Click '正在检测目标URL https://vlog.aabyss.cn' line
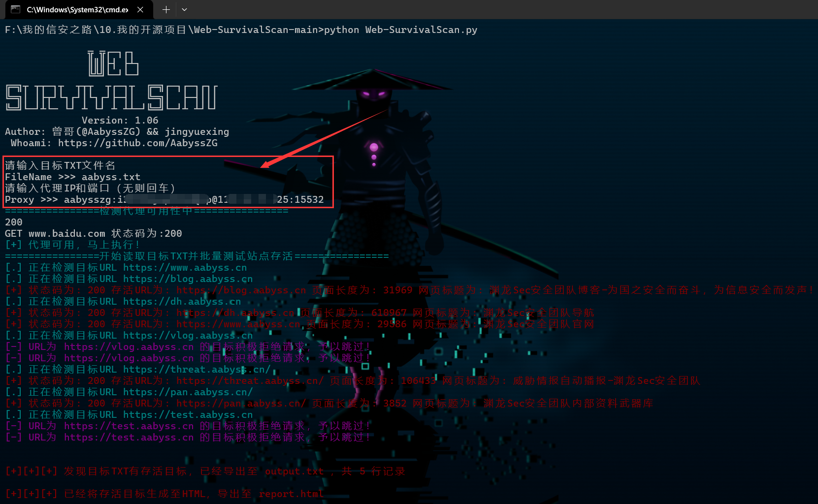Screen dimensions: 818x504 129,335
